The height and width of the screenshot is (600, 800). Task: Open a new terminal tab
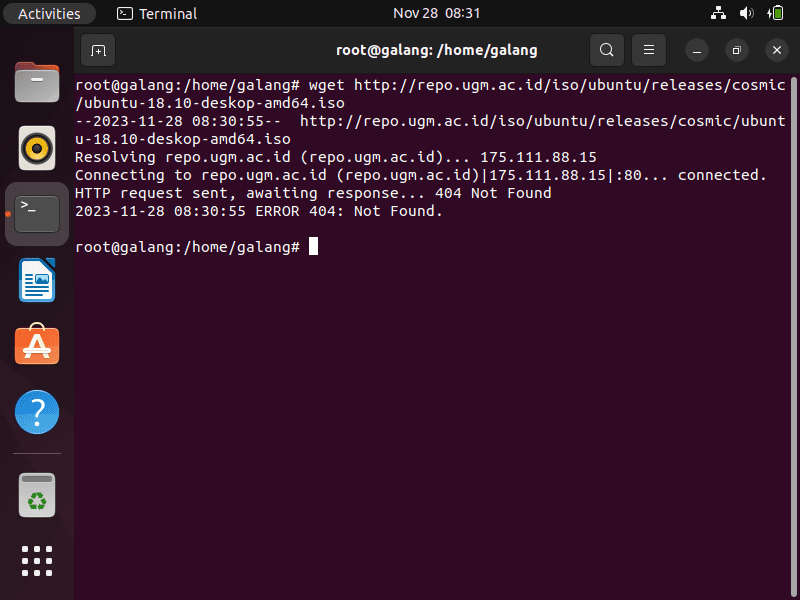pos(98,50)
